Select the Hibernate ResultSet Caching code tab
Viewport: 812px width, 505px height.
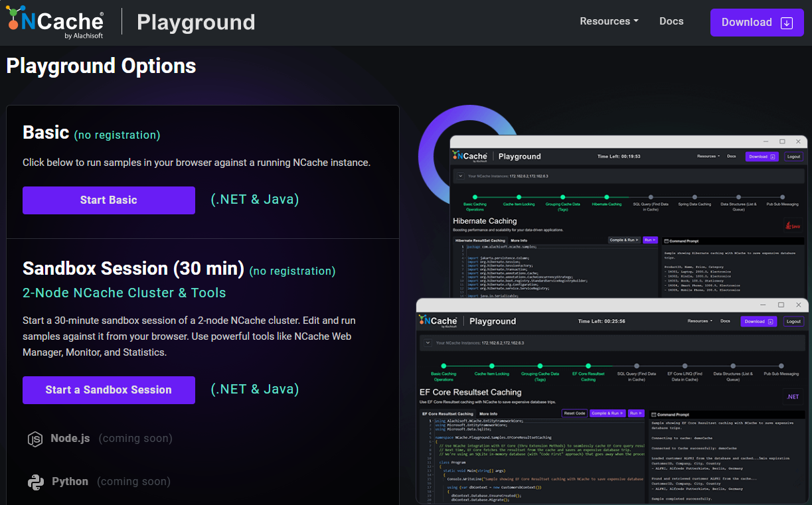pos(479,240)
